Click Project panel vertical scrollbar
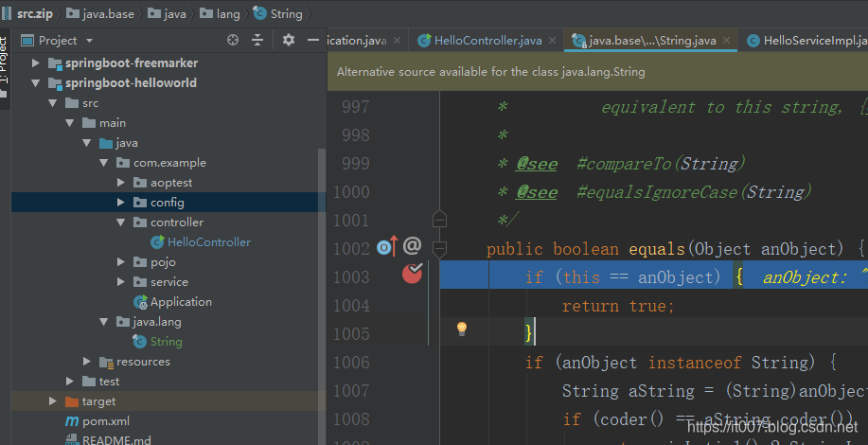 tap(322, 296)
